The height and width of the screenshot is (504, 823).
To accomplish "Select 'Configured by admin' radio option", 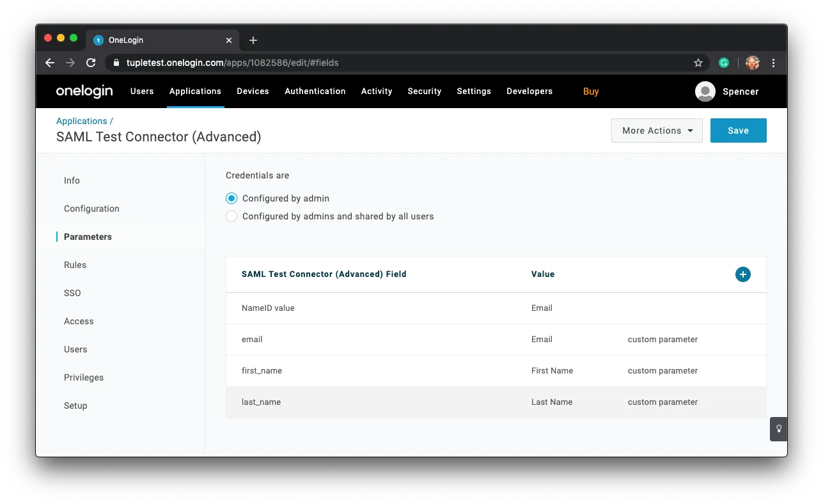I will (x=231, y=198).
